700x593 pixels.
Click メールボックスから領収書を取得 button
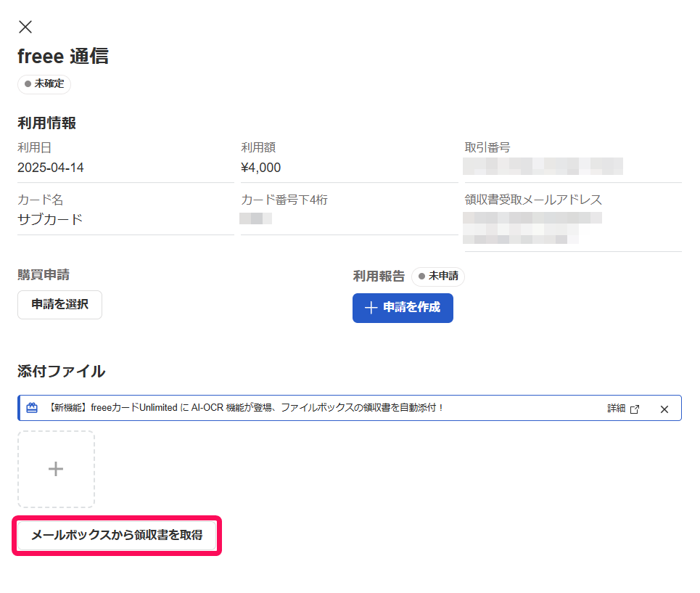coord(117,535)
